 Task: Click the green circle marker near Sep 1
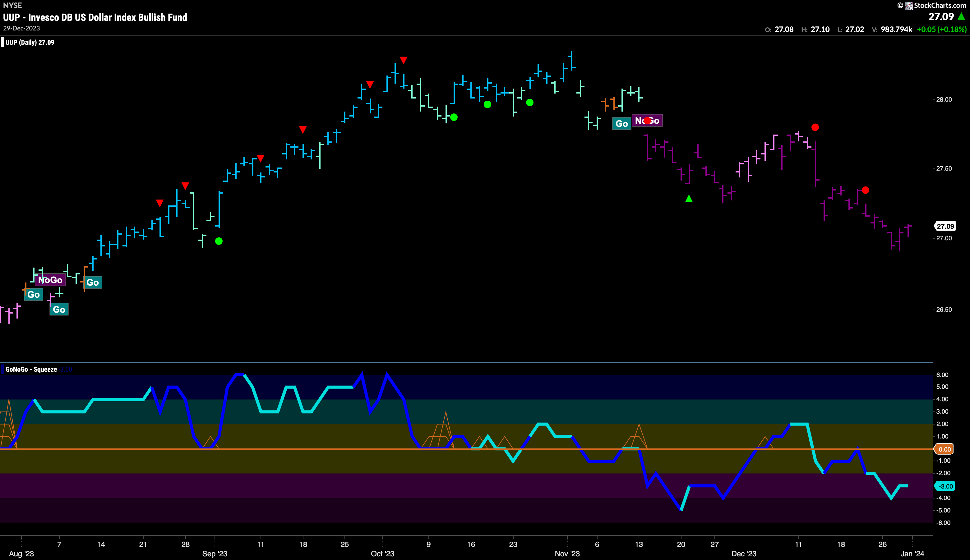[x=219, y=241]
